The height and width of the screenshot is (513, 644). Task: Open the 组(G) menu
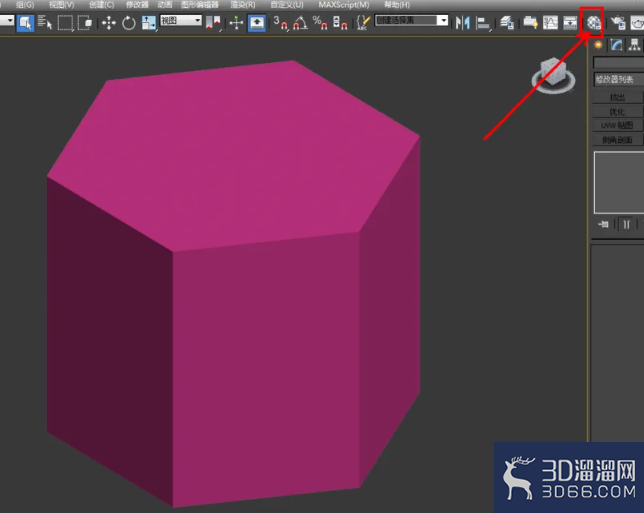[25, 5]
